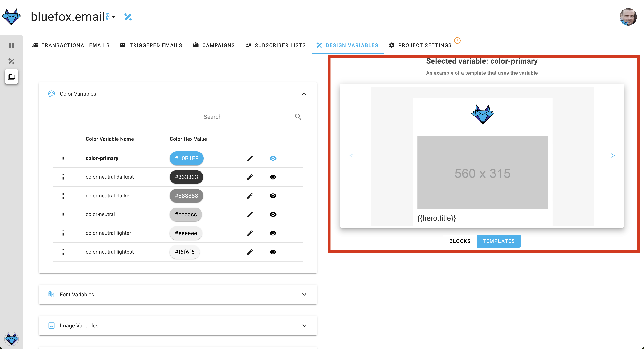Image resolution: width=644 pixels, height=349 pixels.
Task: Open the Project Settings tab
Action: click(x=420, y=45)
